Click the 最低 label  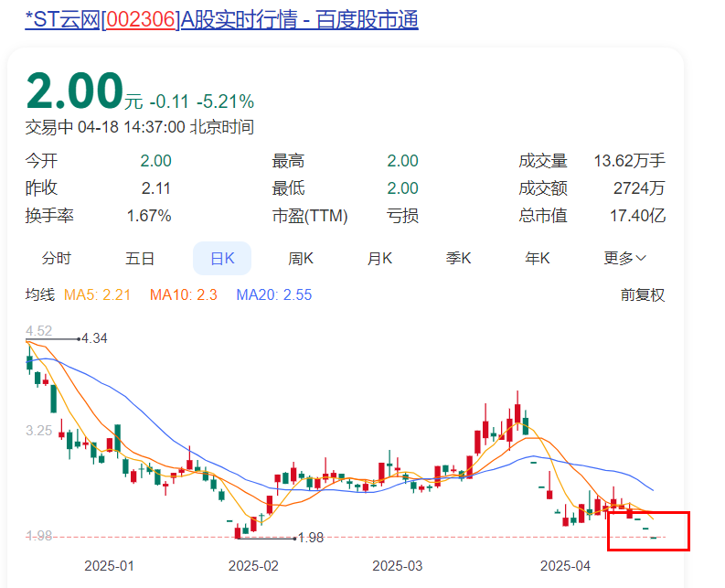pos(288,188)
